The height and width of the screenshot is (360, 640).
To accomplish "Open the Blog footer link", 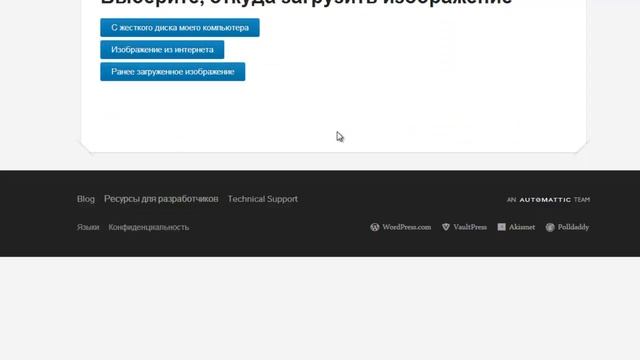I will [86, 199].
